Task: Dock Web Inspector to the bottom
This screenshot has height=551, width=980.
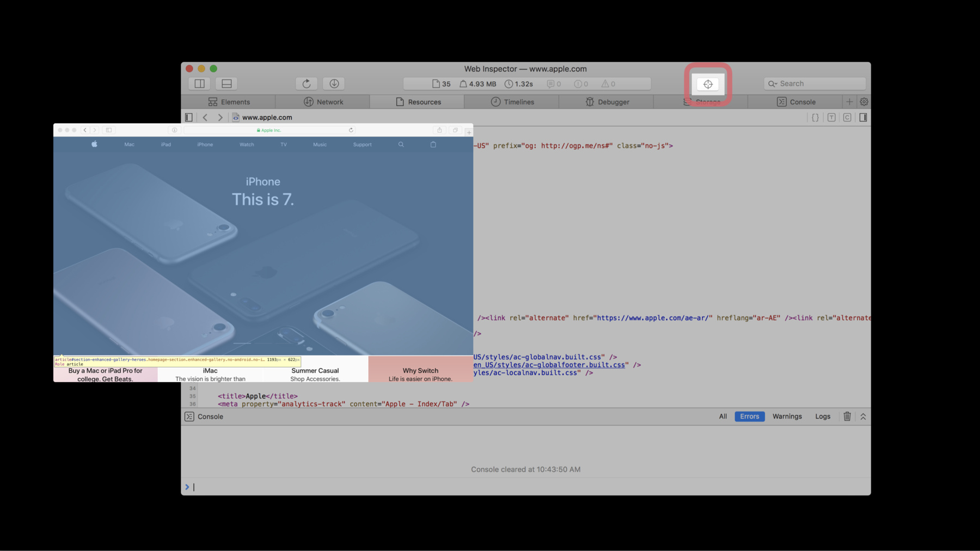Action: 226,83
